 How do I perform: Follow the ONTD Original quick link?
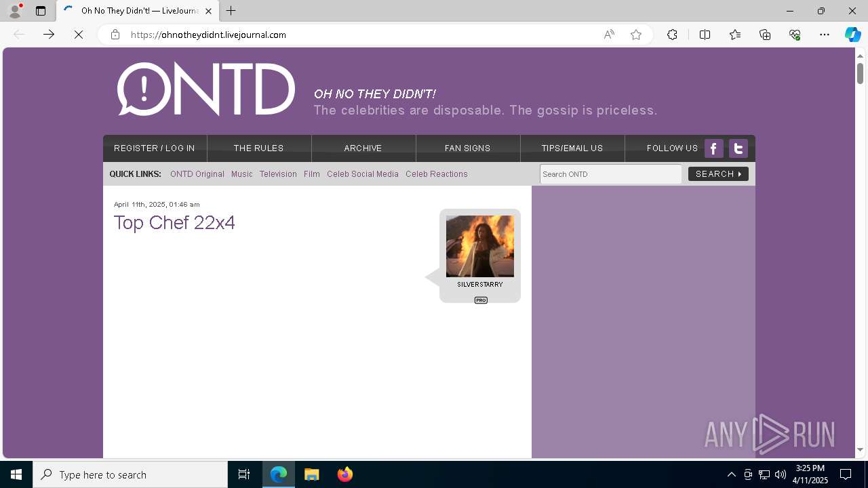197,174
